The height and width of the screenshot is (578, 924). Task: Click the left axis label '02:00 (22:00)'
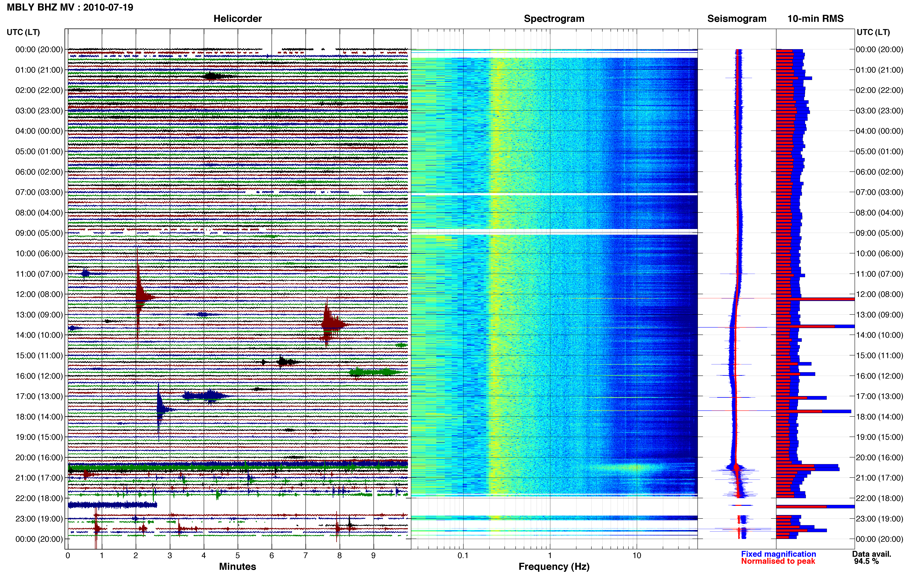tap(39, 90)
